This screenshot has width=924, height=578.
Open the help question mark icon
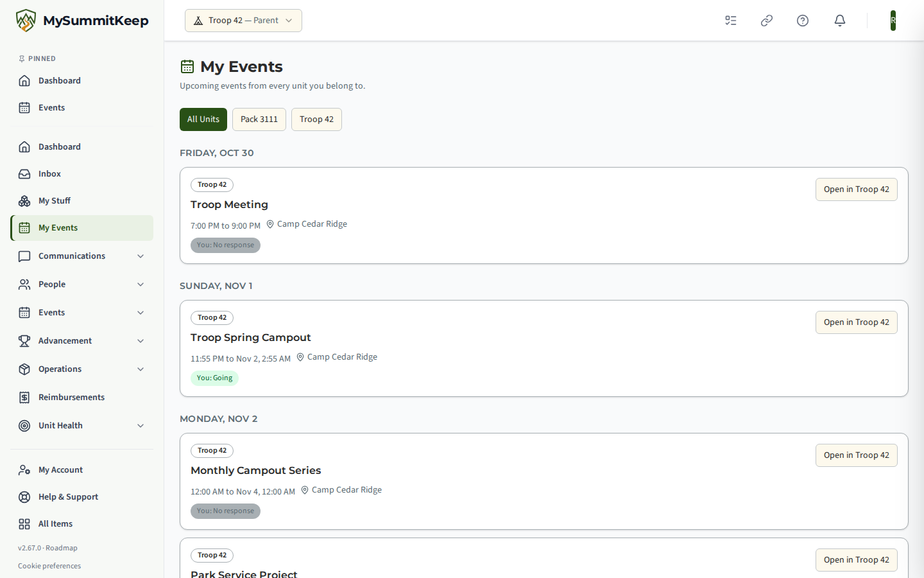click(803, 21)
